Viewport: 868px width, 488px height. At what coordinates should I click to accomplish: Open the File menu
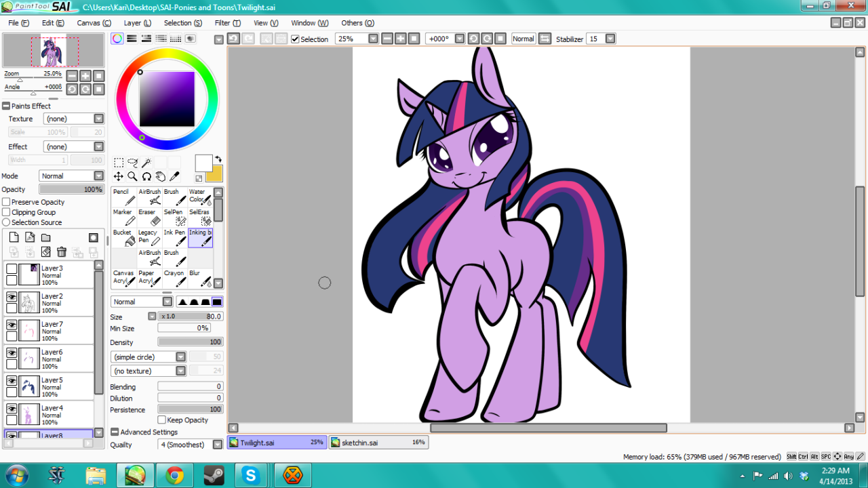point(19,23)
